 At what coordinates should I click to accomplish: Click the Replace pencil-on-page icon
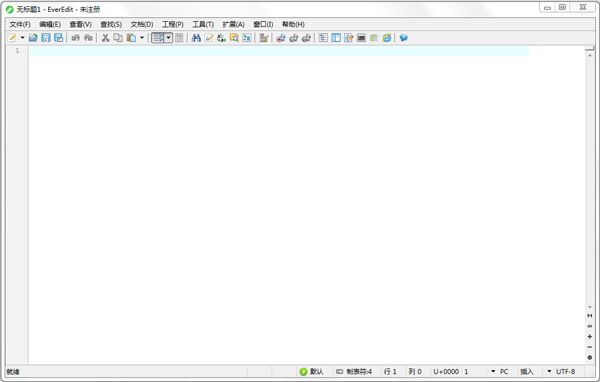209,38
